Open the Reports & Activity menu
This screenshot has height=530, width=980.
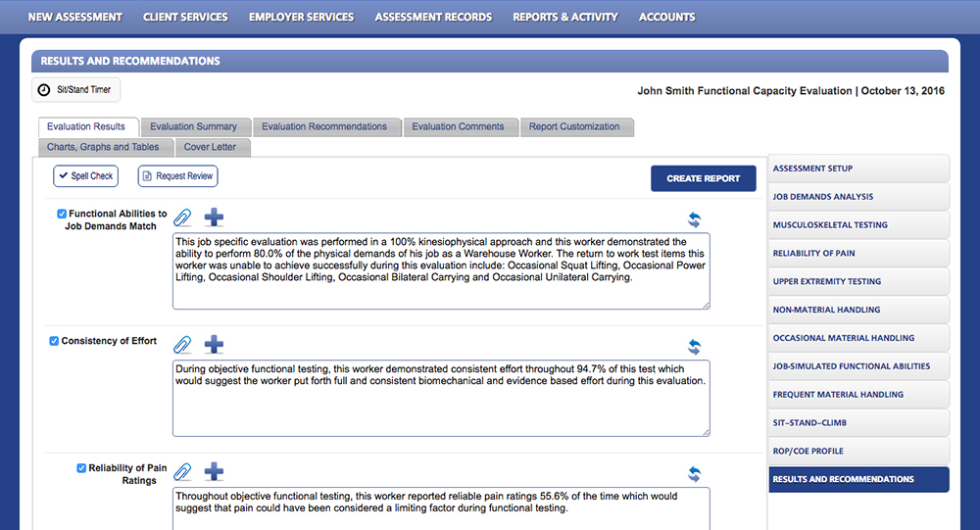click(565, 17)
